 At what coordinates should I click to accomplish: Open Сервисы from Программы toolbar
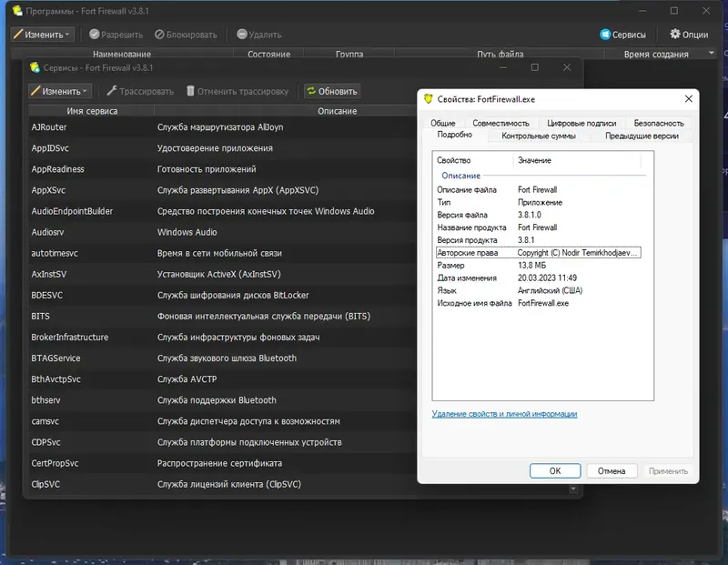[622, 35]
